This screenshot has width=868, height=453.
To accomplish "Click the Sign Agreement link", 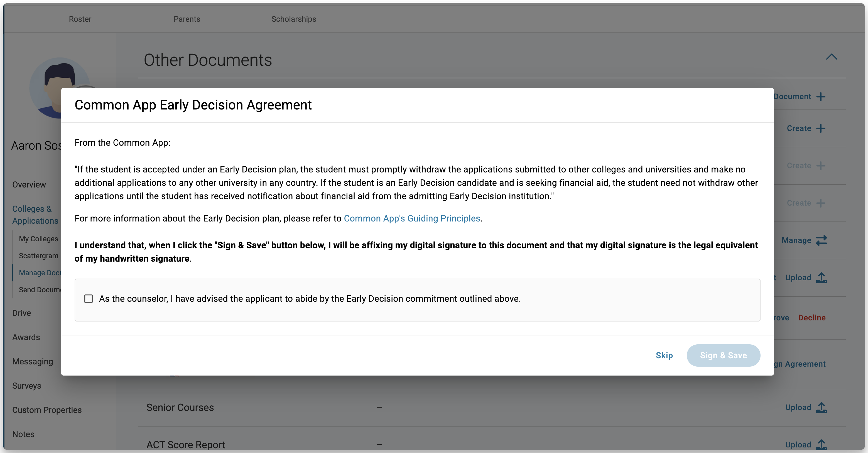I will (800, 364).
